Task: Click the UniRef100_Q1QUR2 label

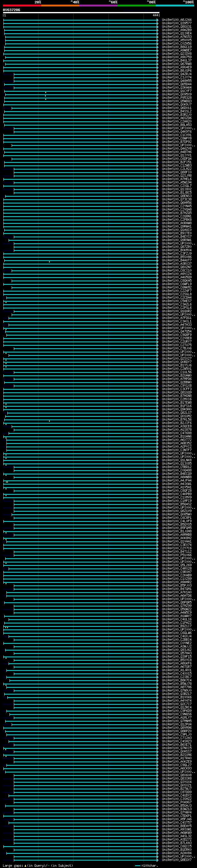Action: [177, 311]
